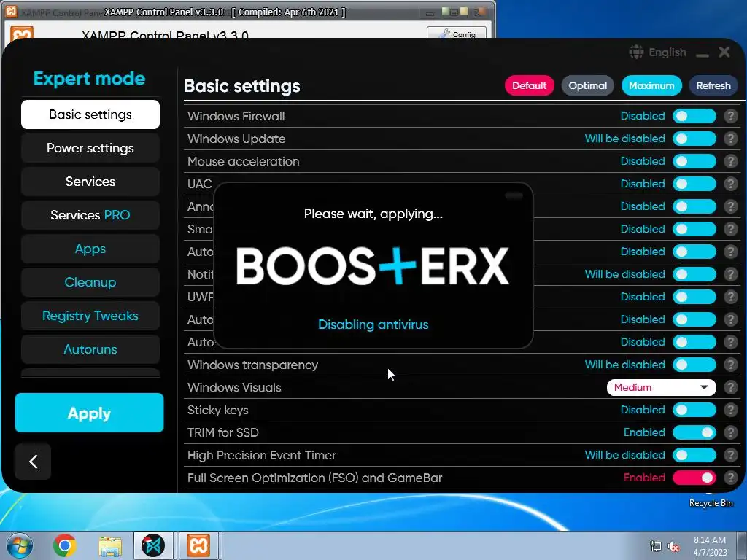Open help for Windows Firewall setting
The width and height of the screenshot is (747, 560).
(x=730, y=116)
